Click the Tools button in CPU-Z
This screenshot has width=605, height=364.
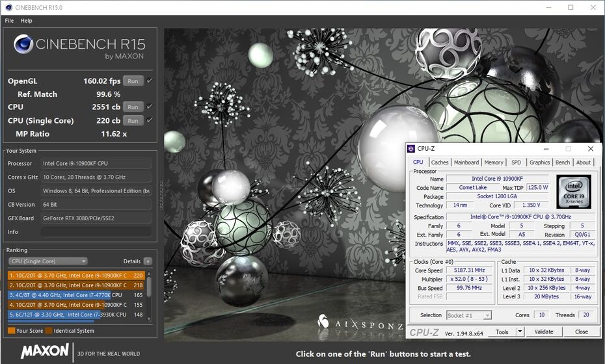tap(502, 331)
